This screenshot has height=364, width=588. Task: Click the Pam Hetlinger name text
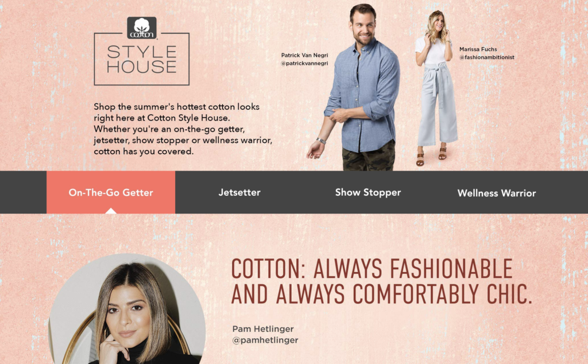[263, 329]
